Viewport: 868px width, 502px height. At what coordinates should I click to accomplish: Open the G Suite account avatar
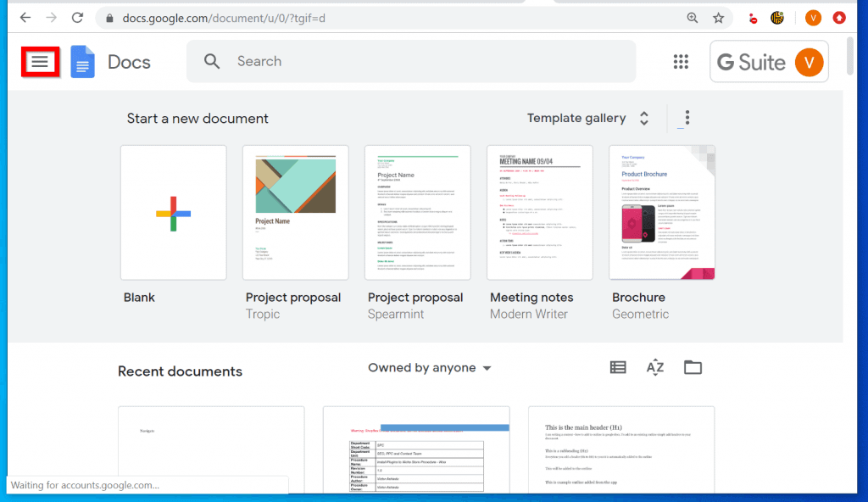point(809,62)
